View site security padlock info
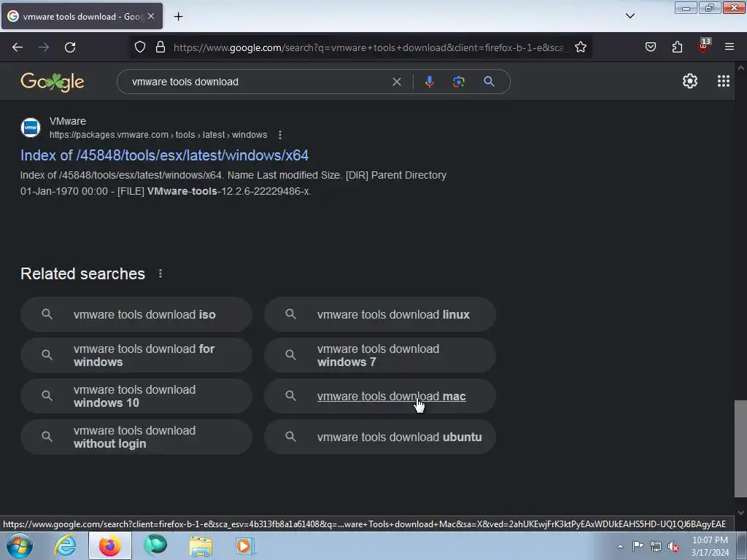The width and height of the screenshot is (747, 560). click(160, 47)
